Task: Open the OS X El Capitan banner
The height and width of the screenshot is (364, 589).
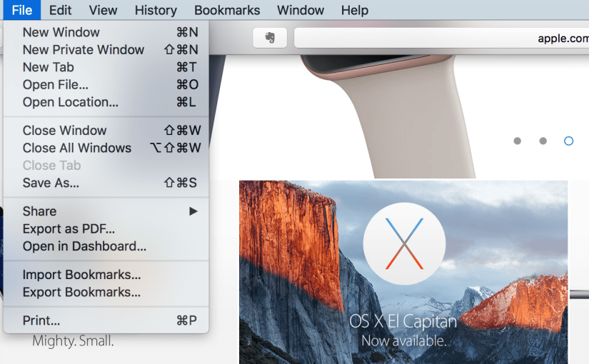Action: [x=403, y=272]
